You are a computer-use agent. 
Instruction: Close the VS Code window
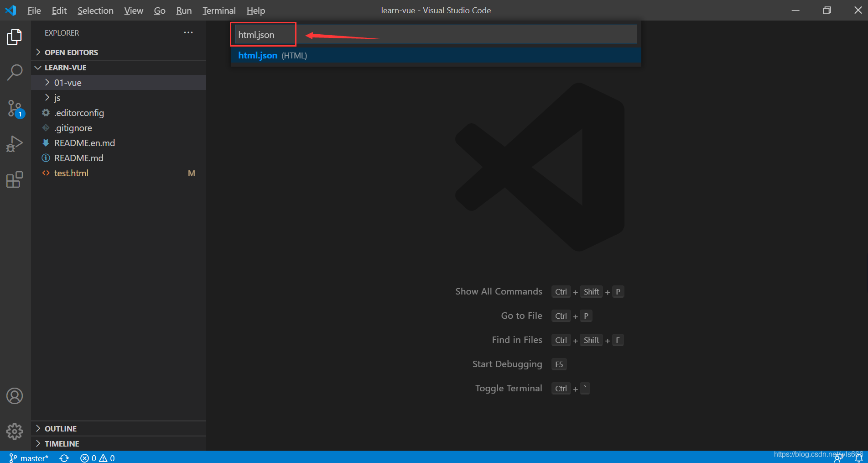[858, 10]
